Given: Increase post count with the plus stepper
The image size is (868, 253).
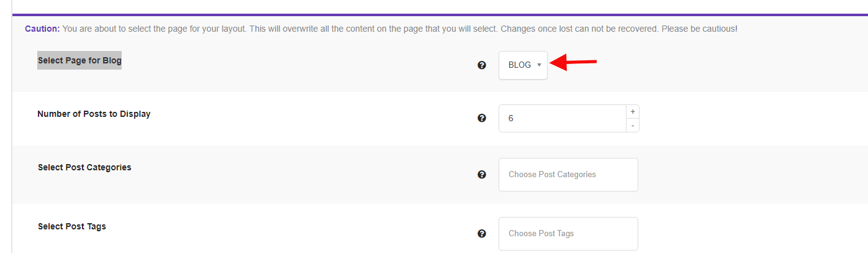Looking at the screenshot, I should (633, 111).
